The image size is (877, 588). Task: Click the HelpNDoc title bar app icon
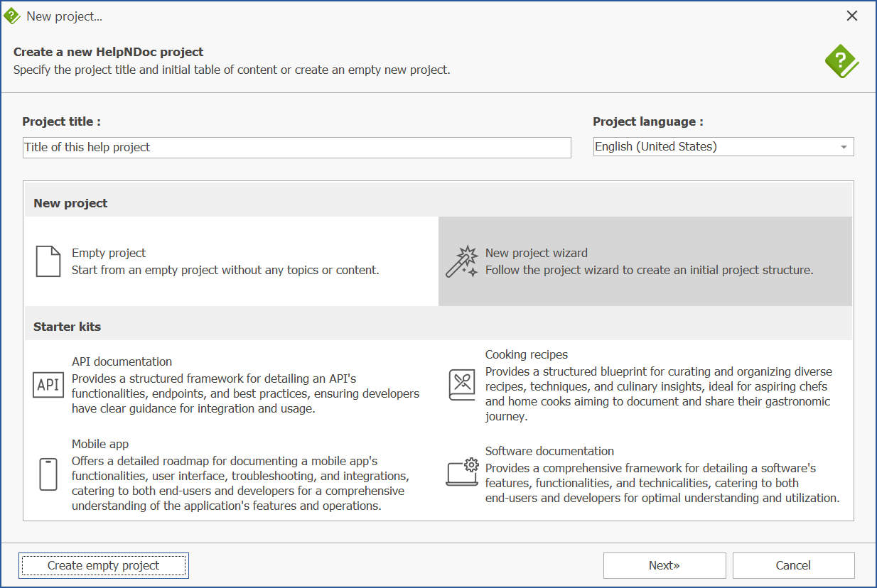11,16
